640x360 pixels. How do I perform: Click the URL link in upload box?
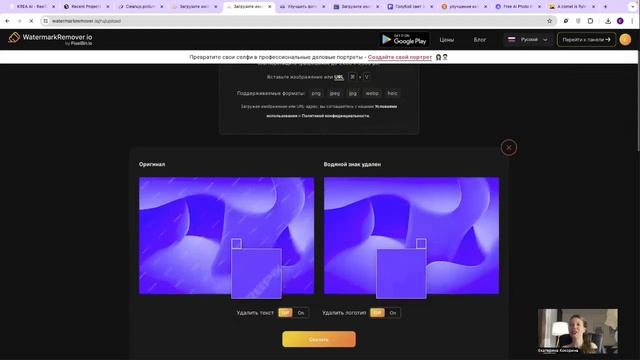338,77
